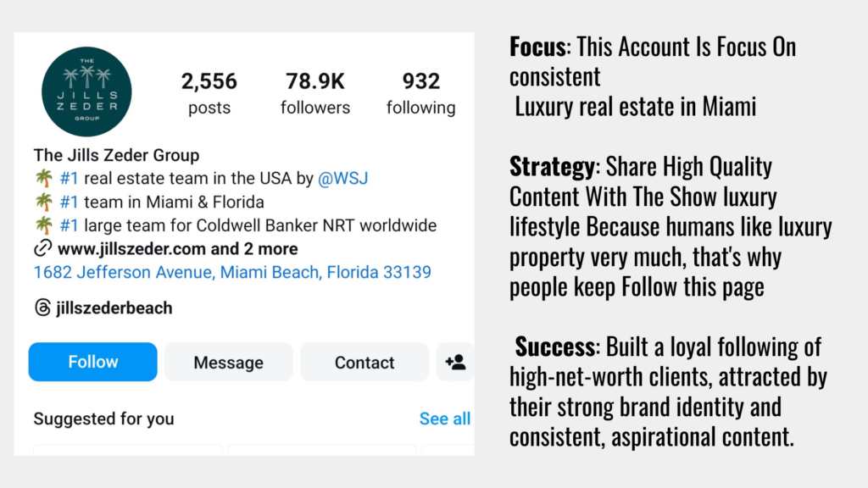Click the add person suggestion icon
The image size is (868, 488).
pos(455,362)
